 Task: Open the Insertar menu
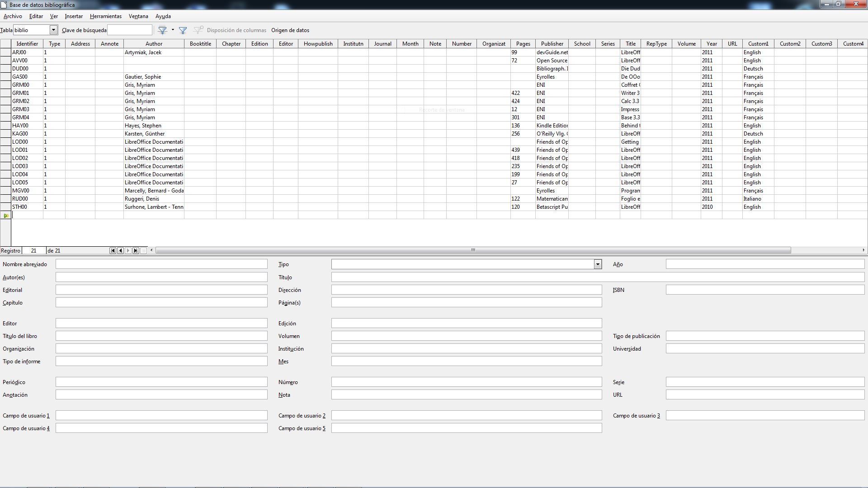[x=73, y=16]
